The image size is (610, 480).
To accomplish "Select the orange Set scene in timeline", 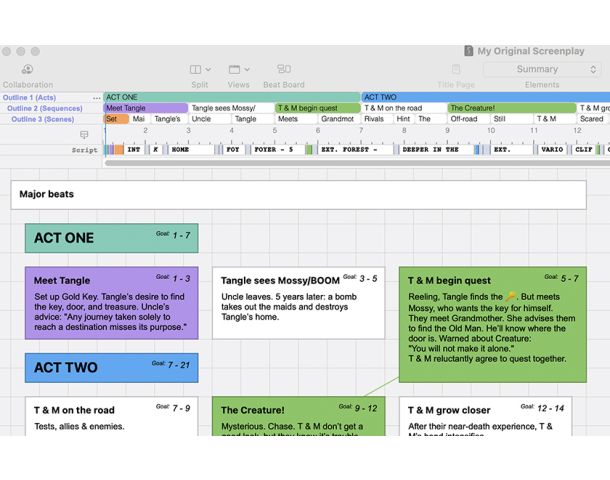I will coord(113,119).
